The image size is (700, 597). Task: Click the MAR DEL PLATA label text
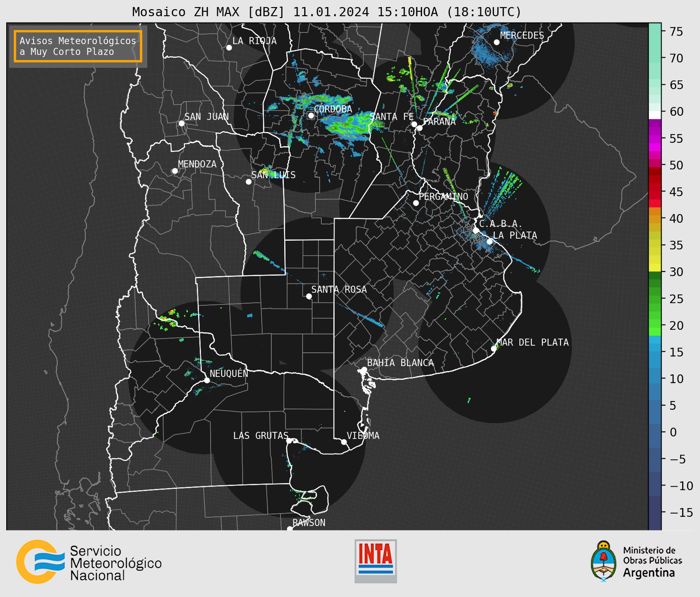532,343
